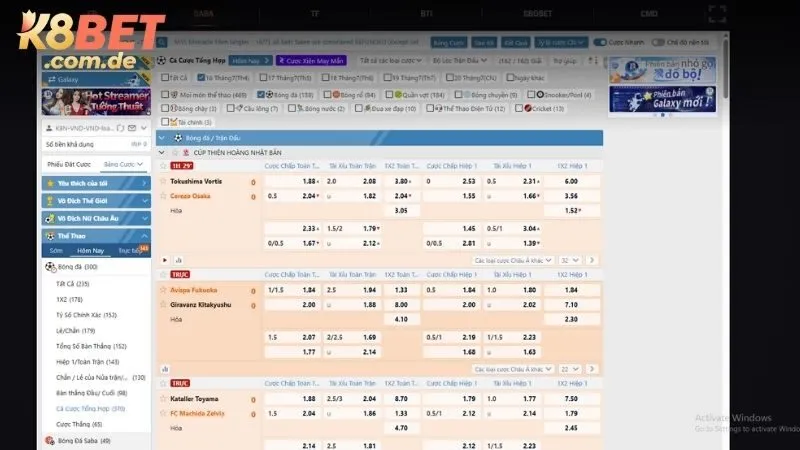Toggle the Cược Nhanh switch

(600, 42)
